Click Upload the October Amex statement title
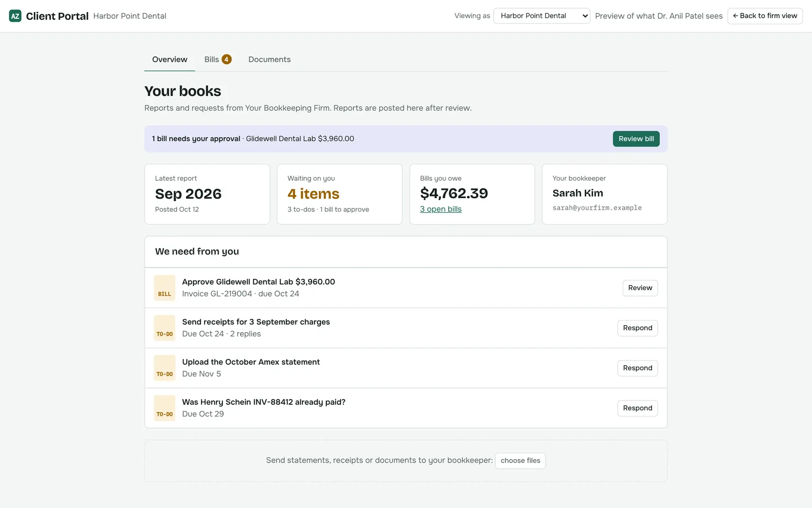Viewport: 812px width, 508px height. tap(251, 362)
